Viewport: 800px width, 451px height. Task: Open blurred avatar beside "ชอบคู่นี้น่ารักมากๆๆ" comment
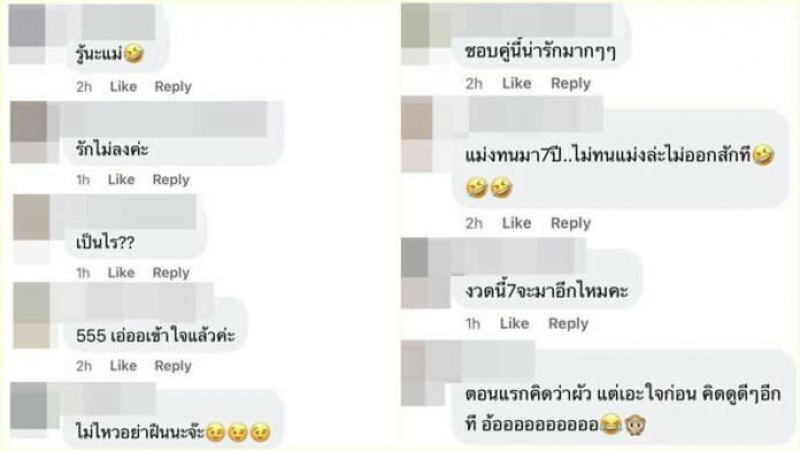point(415,34)
